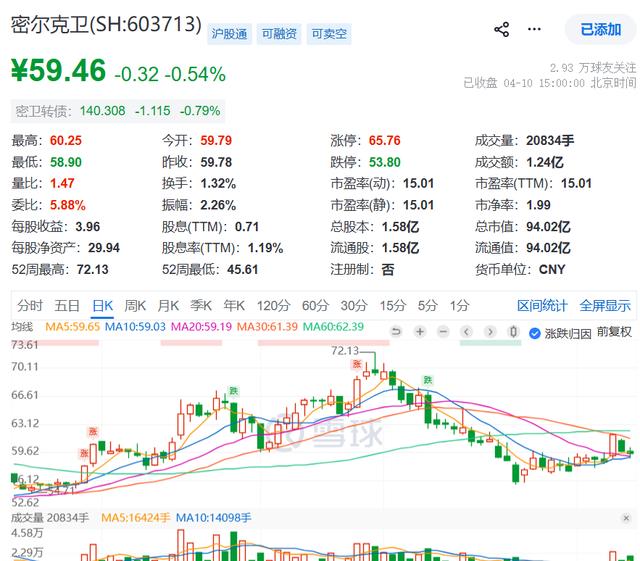Click the 52周最高 value 72.13

tap(93, 269)
